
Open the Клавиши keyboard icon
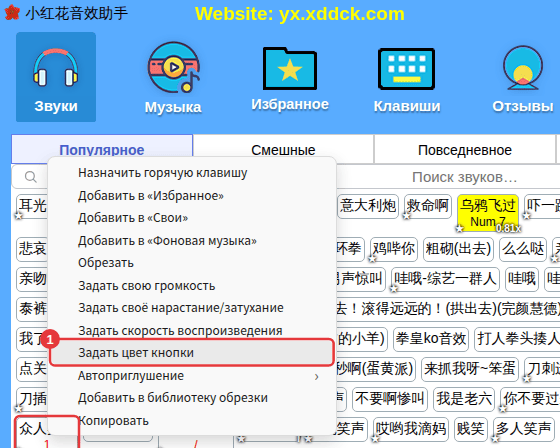pyautogui.click(x=406, y=69)
